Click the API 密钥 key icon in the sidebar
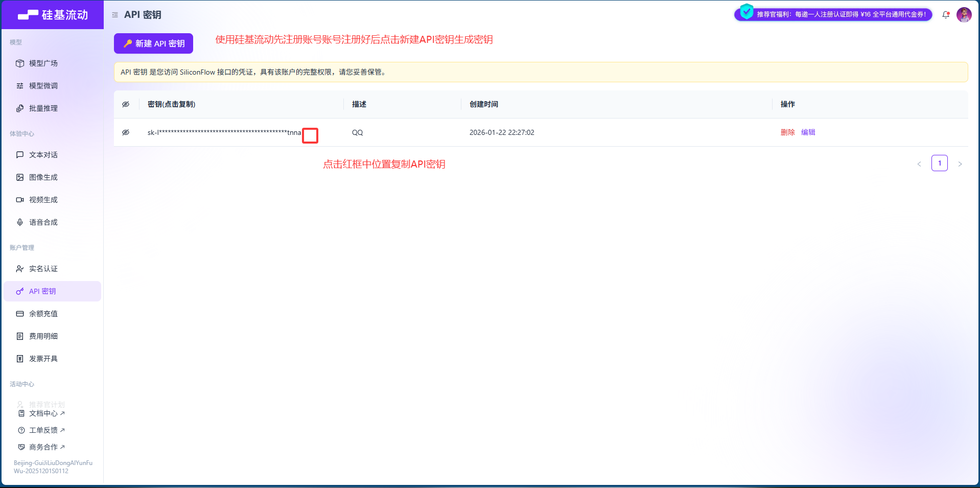980x488 pixels. (x=20, y=291)
